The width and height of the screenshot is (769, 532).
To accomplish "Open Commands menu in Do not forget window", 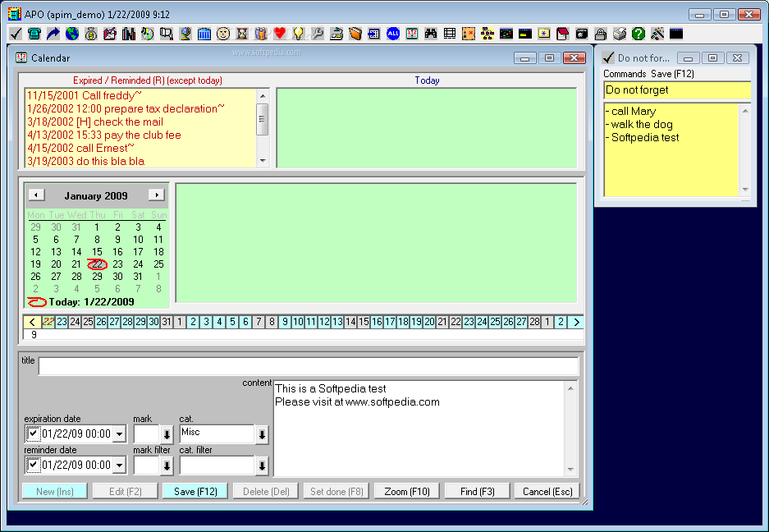I will tap(625, 74).
